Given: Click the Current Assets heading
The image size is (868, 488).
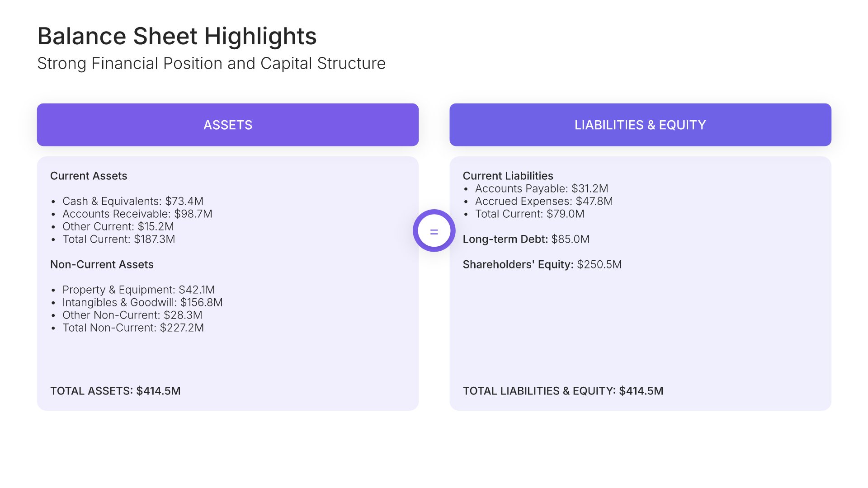Looking at the screenshot, I should 89,176.
